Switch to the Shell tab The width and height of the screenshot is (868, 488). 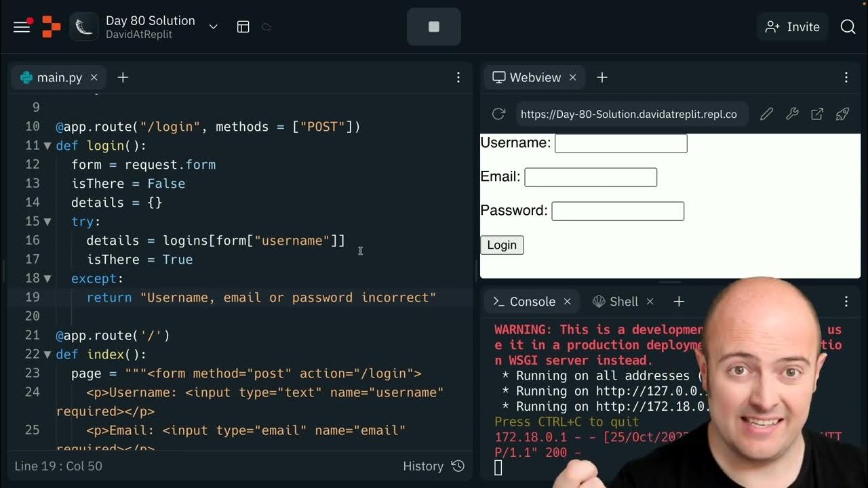[615, 302]
